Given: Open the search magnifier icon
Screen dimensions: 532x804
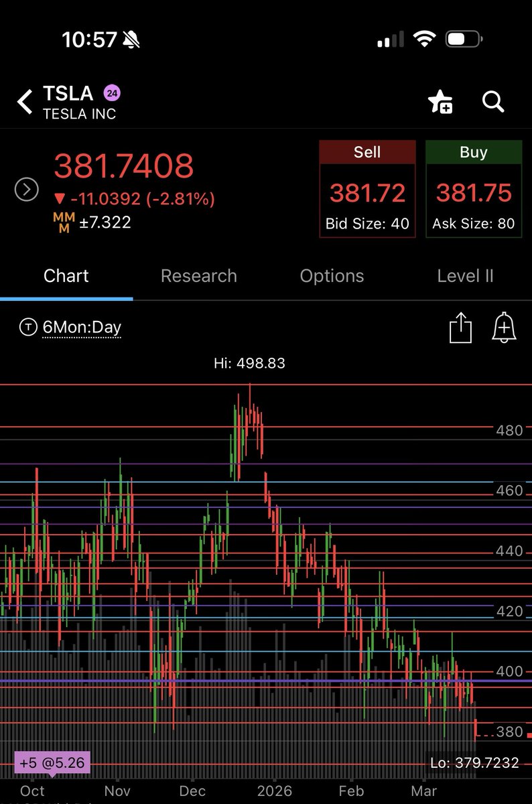Looking at the screenshot, I should pyautogui.click(x=493, y=102).
